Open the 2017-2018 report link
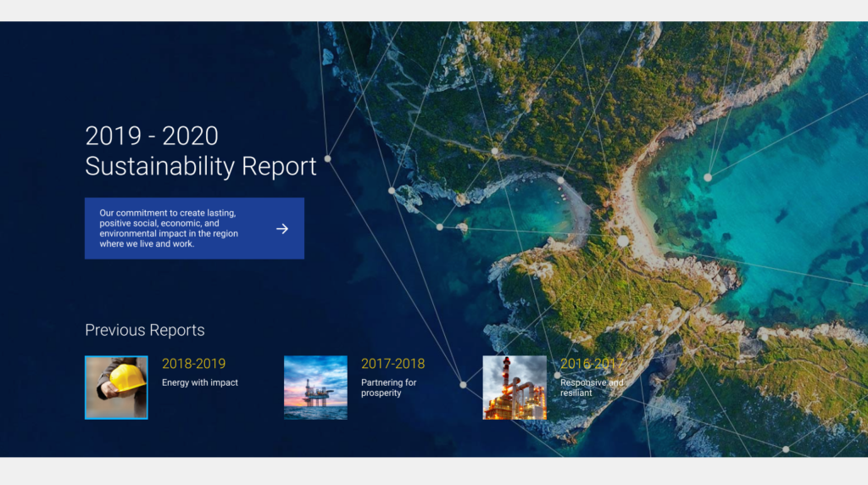This screenshot has height=485, width=868. tap(392, 364)
